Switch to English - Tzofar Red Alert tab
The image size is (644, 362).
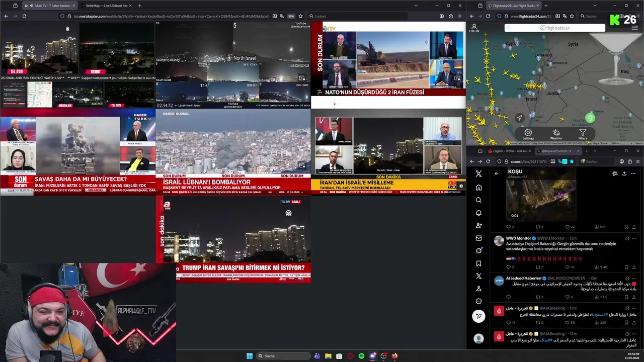509,151
